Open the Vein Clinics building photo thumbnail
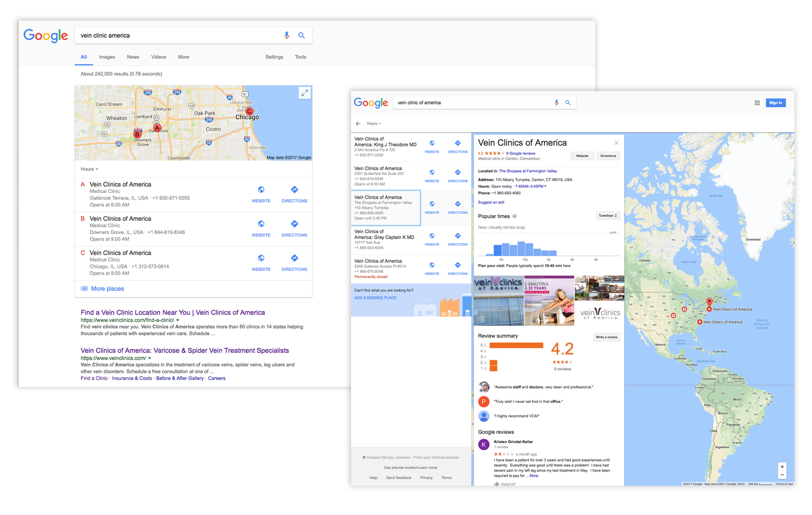 tap(498, 300)
